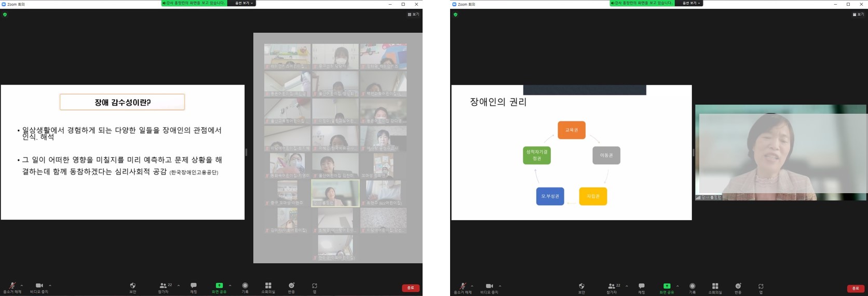This screenshot has height=296, width=868.
Task: Open Security (보안) shield in left window
Action: click(x=133, y=287)
